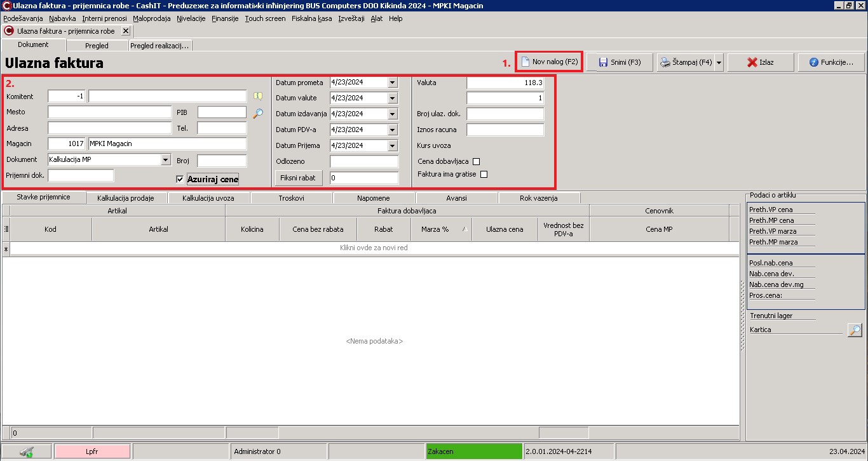The image size is (868, 461).
Task: Open the Datum PDV-a date dropdown
Action: [392, 130]
